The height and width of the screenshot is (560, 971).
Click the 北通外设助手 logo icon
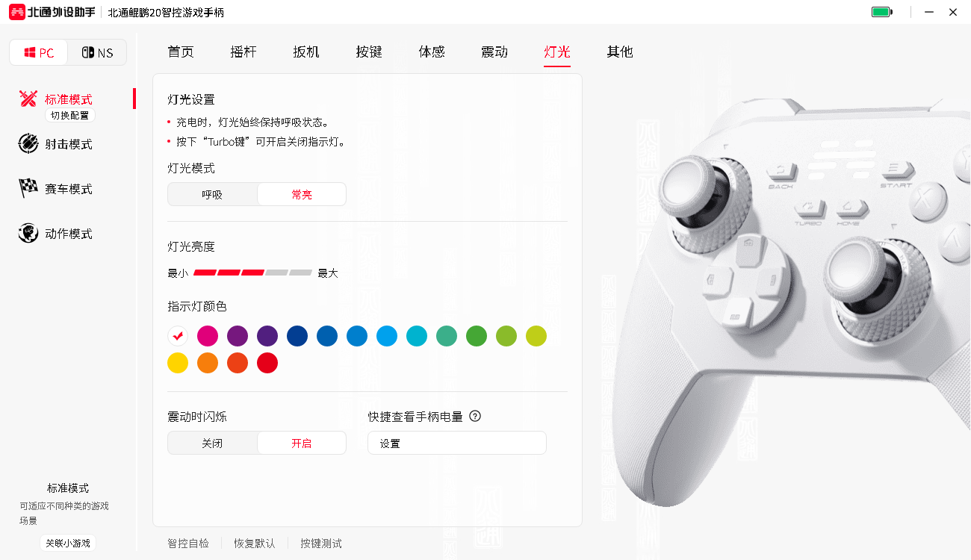pyautogui.click(x=16, y=12)
